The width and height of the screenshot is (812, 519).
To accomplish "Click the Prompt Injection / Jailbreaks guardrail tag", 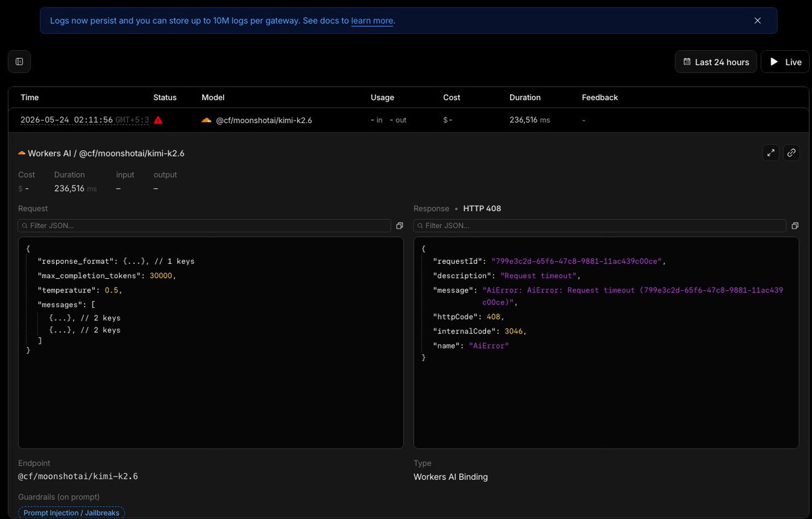I will 71,513.
